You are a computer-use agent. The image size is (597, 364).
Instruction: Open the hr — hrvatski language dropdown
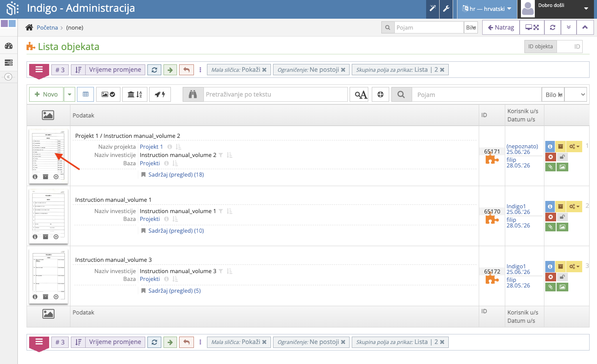tap(487, 9)
